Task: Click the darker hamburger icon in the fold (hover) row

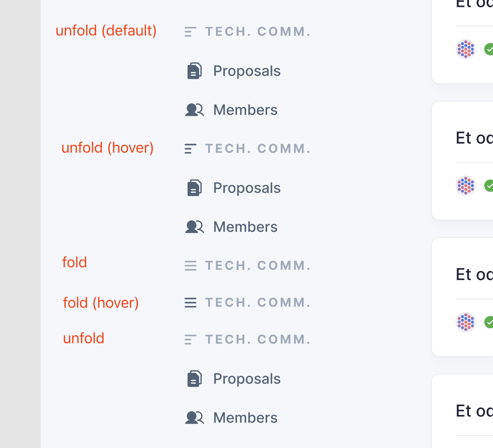Action: [x=190, y=302]
